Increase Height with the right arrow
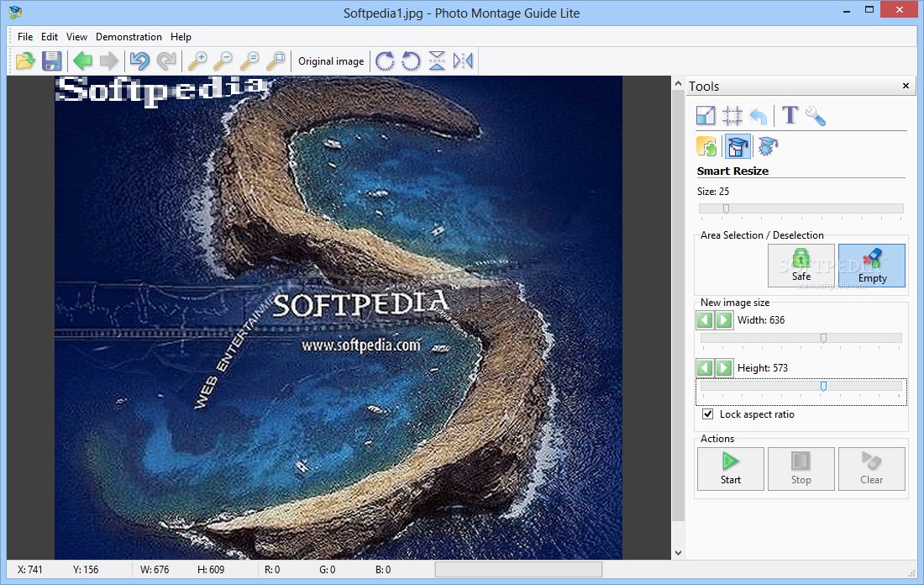924x585 pixels. 723,368
